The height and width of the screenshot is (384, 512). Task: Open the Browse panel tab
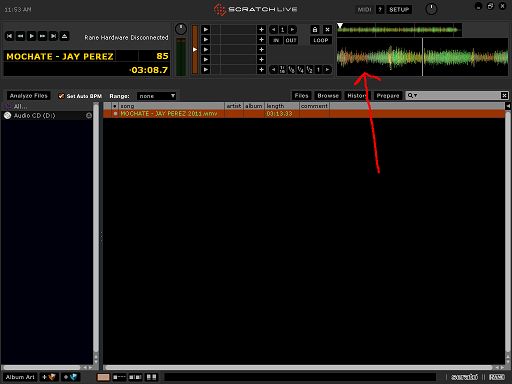328,96
